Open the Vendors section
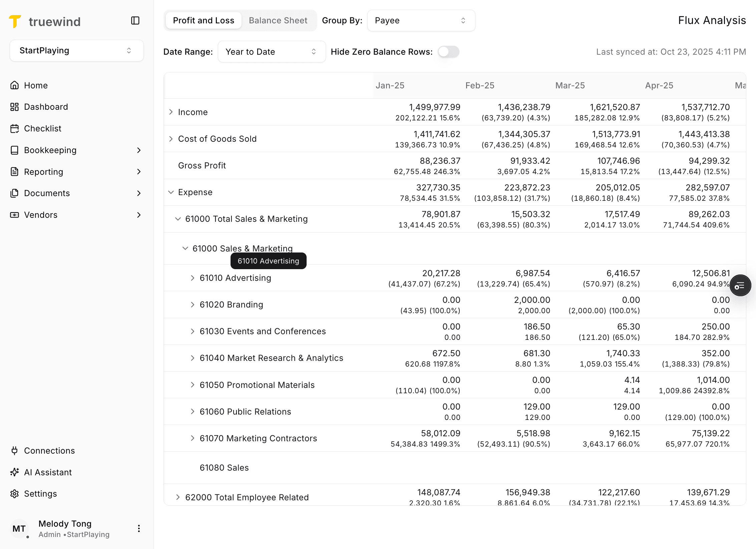Image resolution: width=756 pixels, height=549 pixels. click(x=41, y=214)
